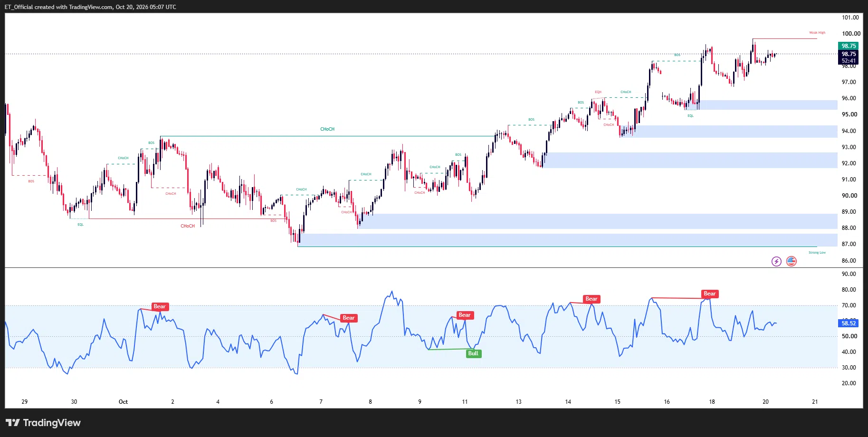868x437 pixels.
Task: Click the 29 date label on time axis
Action: point(25,402)
